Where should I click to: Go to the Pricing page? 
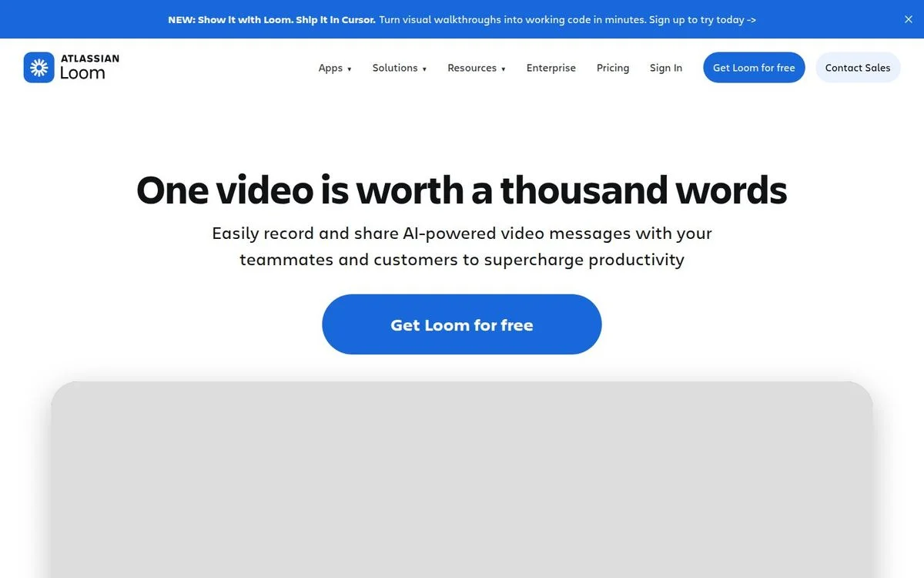(613, 68)
